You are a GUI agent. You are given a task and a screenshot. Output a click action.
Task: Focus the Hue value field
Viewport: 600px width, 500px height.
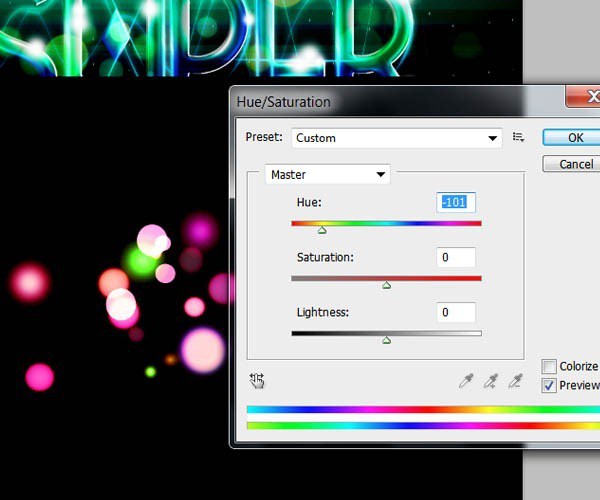tap(456, 202)
